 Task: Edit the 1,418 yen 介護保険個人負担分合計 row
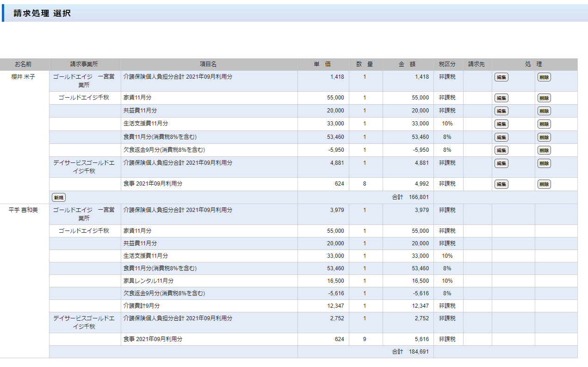click(501, 77)
